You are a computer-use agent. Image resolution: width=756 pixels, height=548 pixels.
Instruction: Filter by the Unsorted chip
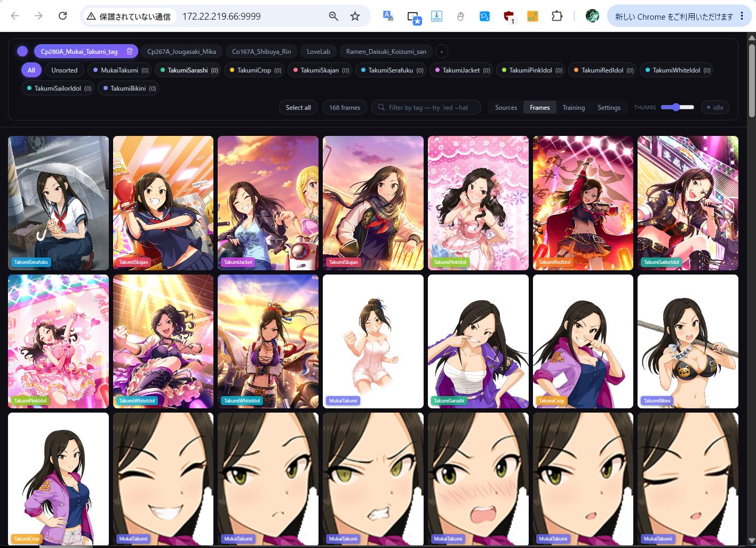(65, 70)
